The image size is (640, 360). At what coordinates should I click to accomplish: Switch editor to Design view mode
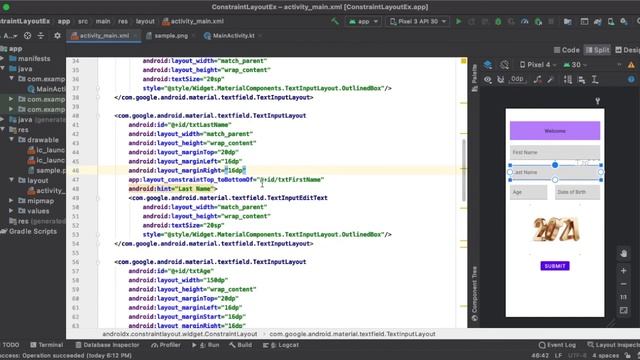tap(627, 50)
